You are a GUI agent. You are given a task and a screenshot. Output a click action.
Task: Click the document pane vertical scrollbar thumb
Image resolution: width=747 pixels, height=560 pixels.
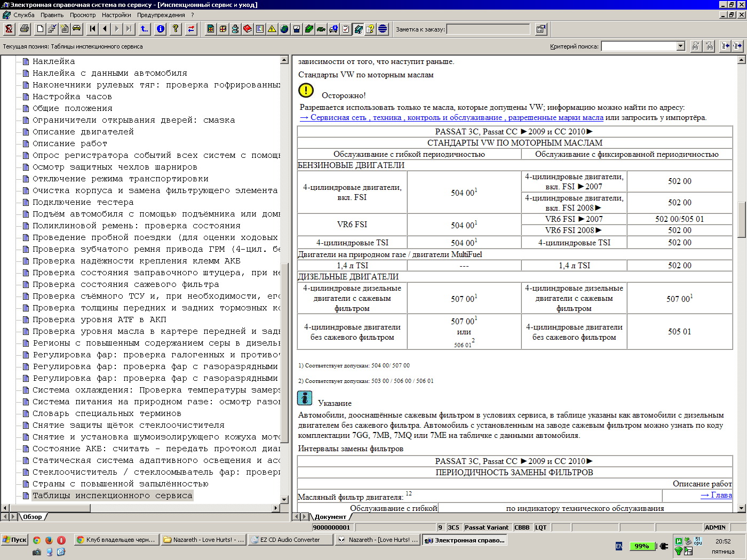tap(742, 220)
